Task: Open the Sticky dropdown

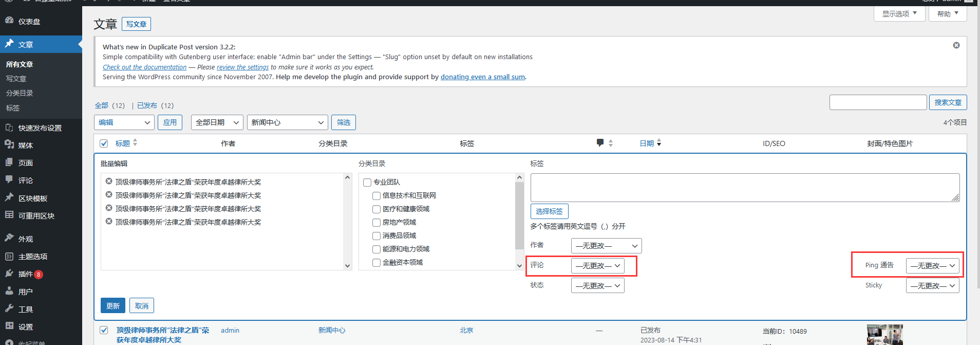Action: tap(932, 286)
